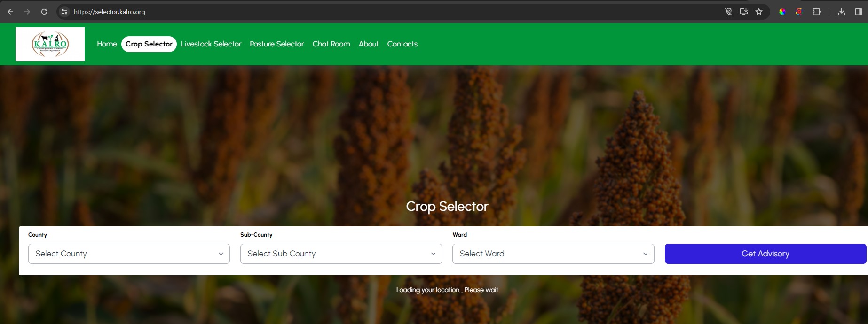Click the forward navigation arrow
The width and height of the screenshot is (868, 324).
[27, 12]
